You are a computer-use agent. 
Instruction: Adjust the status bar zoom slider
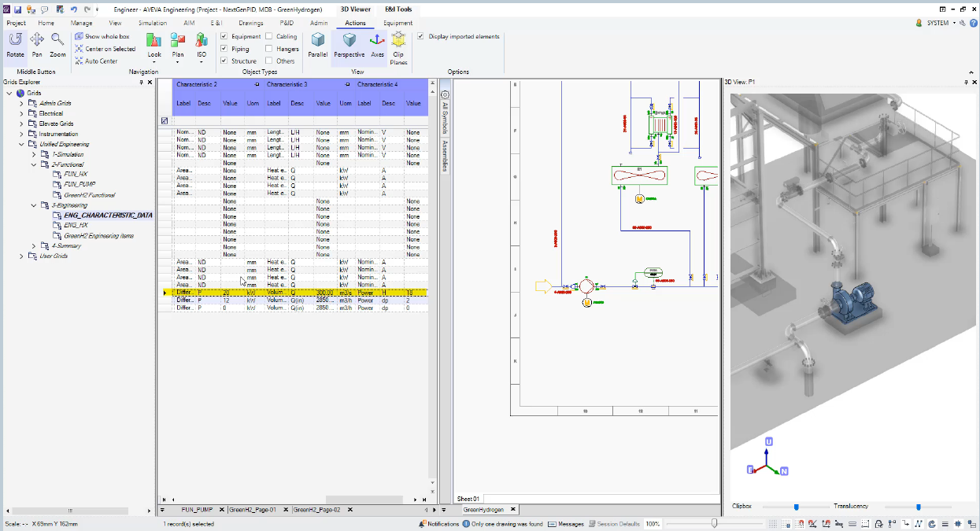coord(714,523)
